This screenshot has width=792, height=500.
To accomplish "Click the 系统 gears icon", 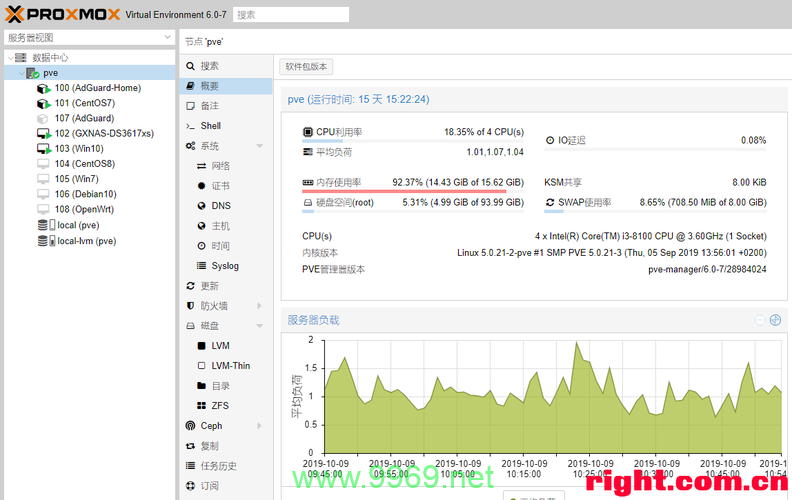I will point(190,146).
